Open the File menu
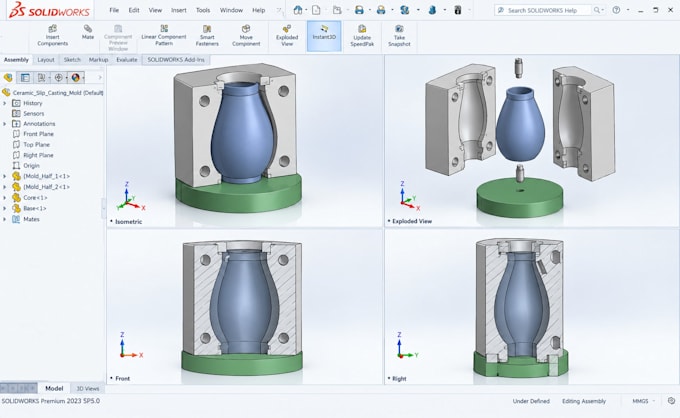Screen dimensions: 680x418 pos(114,10)
